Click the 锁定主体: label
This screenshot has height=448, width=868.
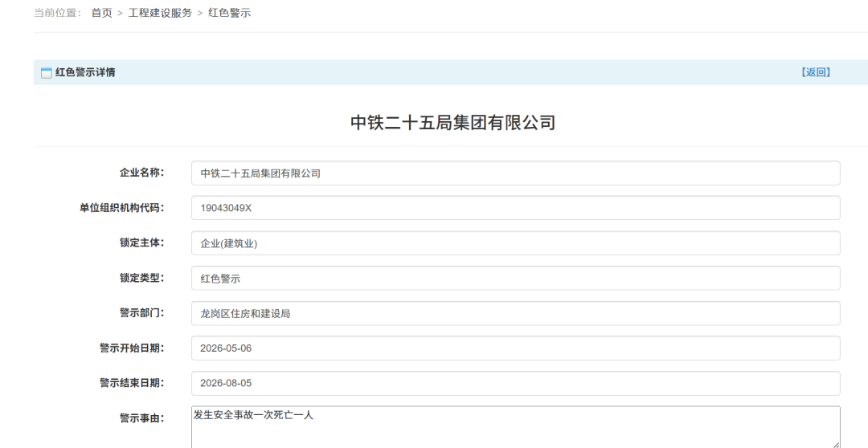[x=141, y=242]
